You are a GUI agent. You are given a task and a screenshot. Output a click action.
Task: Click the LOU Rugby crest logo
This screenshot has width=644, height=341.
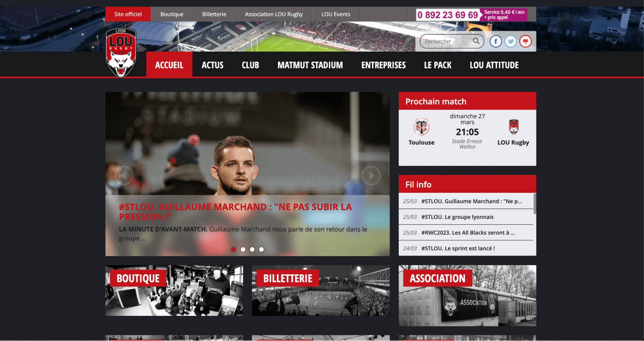click(121, 53)
